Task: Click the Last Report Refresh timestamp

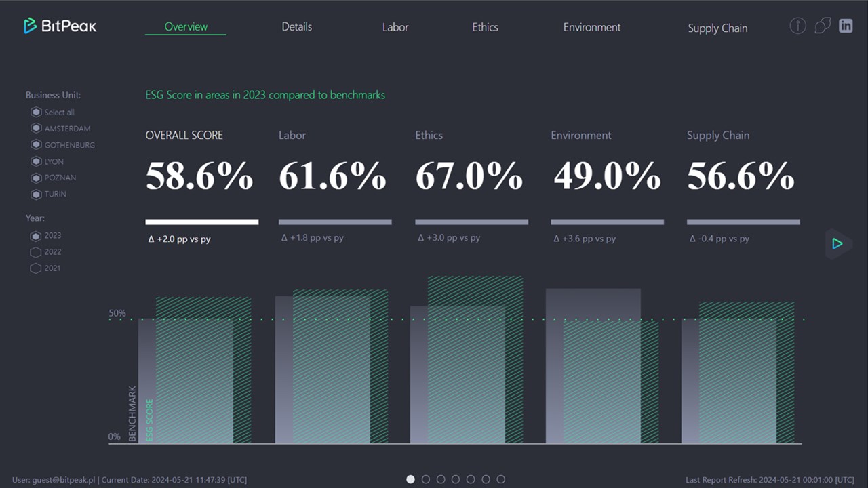Action: click(770, 480)
